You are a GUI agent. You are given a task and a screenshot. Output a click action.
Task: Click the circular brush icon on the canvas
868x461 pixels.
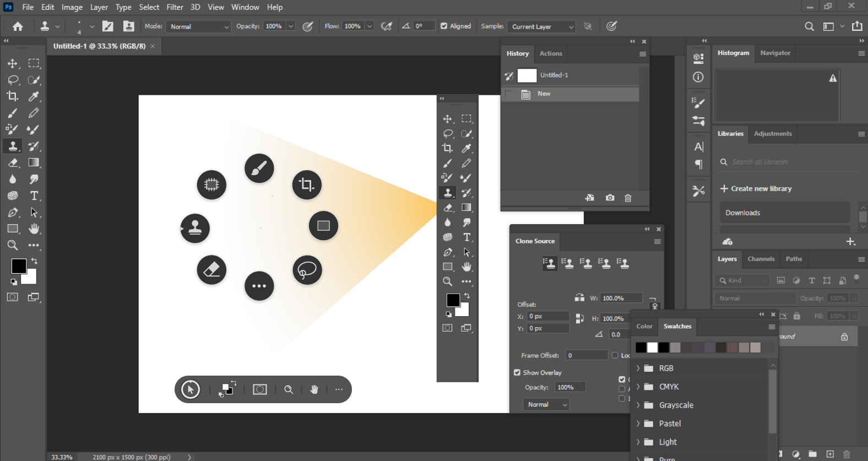[x=259, y=169]
